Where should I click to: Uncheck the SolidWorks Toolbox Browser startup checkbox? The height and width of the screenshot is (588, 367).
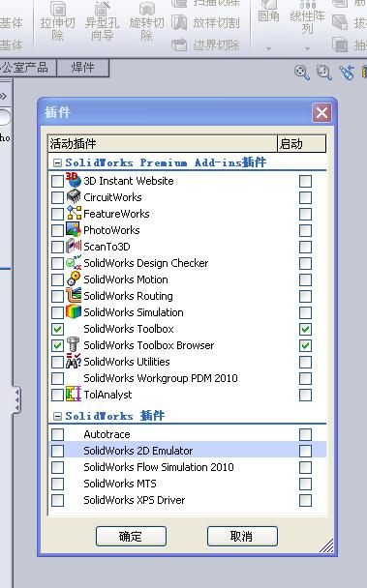tap(305, 346)
